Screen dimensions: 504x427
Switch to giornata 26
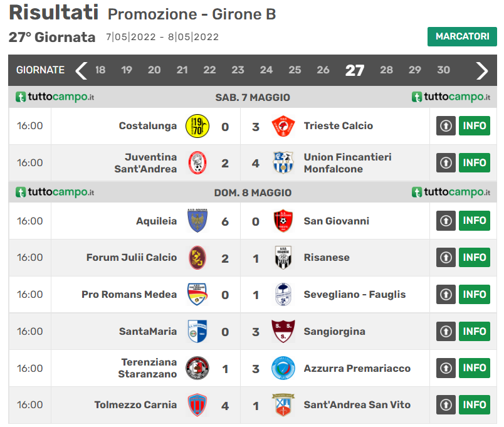(323, 70)
